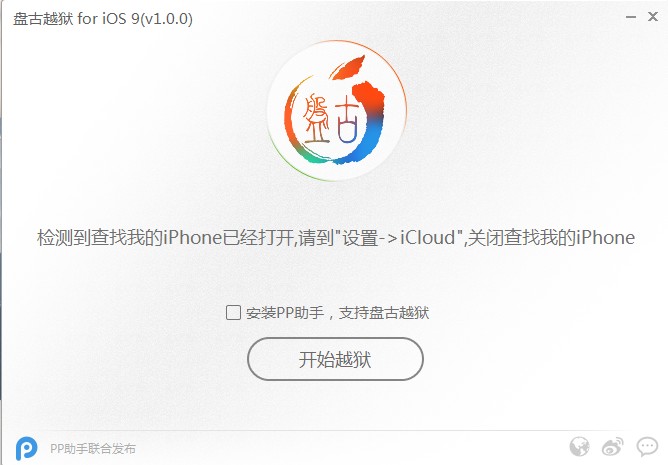This screenshot has height=465, width=668.
Task: Start jailbreak with the 开始越狱 button
Action: [335, 359]
